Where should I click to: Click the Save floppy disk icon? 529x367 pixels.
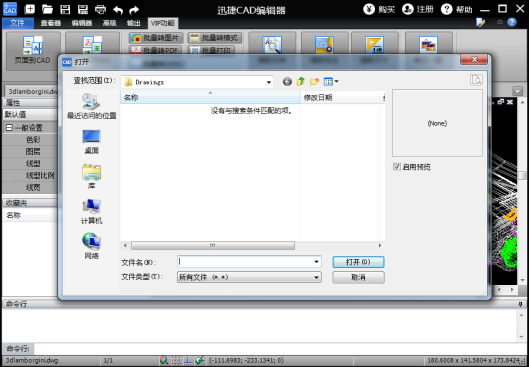point(65,9)
